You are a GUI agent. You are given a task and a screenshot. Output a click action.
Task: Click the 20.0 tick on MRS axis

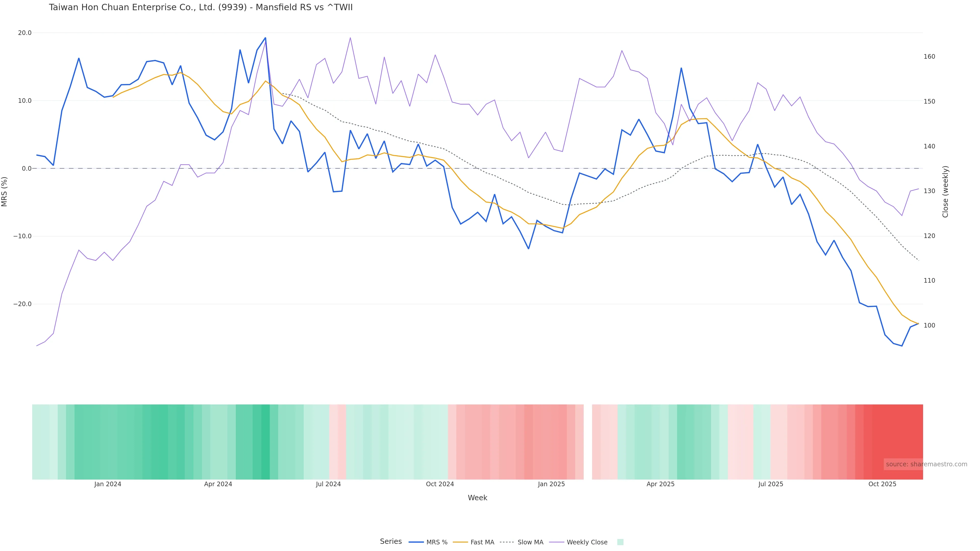(25, 33)
